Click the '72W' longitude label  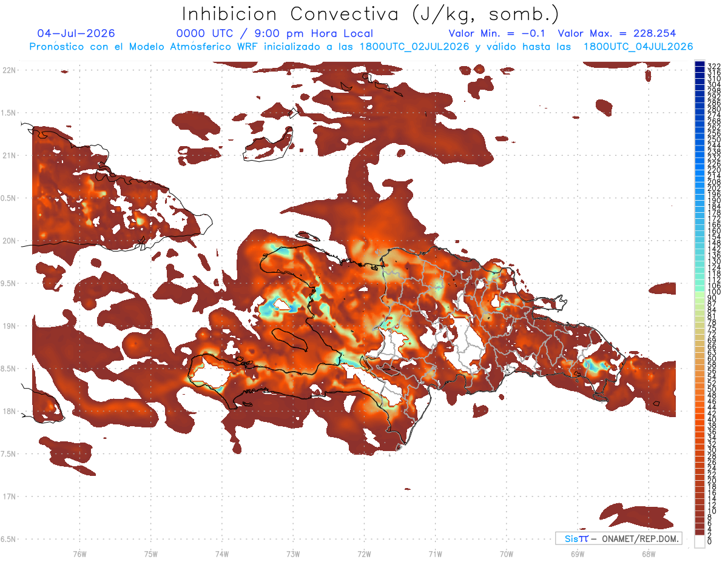tap(364, 554)
